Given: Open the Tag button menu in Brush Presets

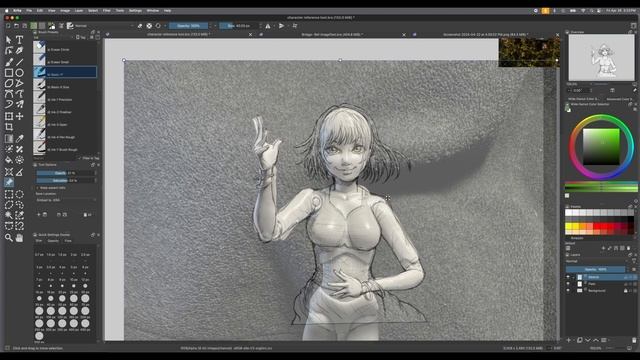Looking at the screenshot, I should tap(81, 37).
